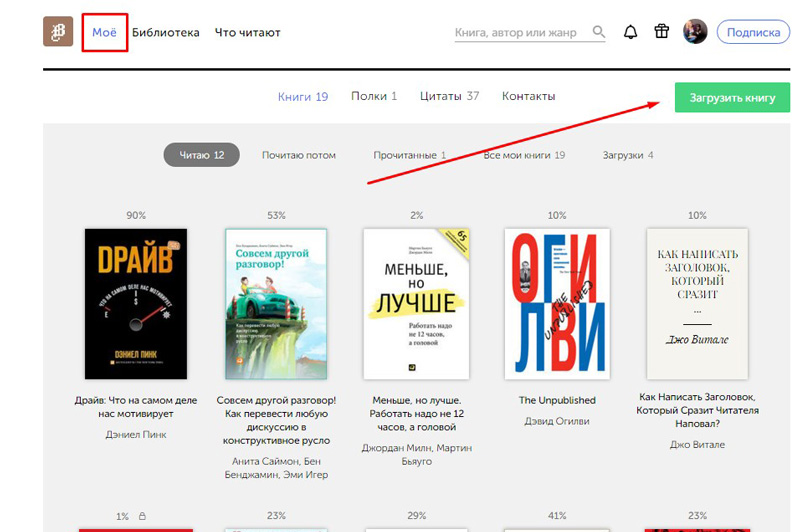800x532 pixels.
Task: Click title Меньше, но лучше link
Action: (x=416, y=414)
